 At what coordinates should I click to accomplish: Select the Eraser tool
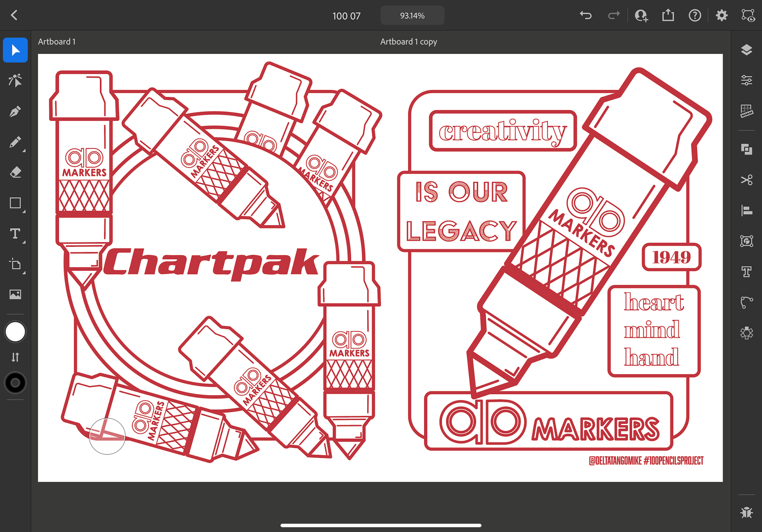click(x=15, y=173)
